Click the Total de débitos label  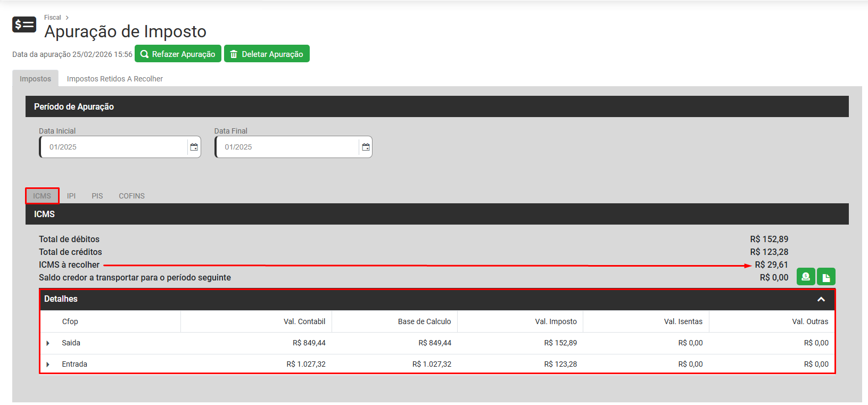(x=69, y=239)
